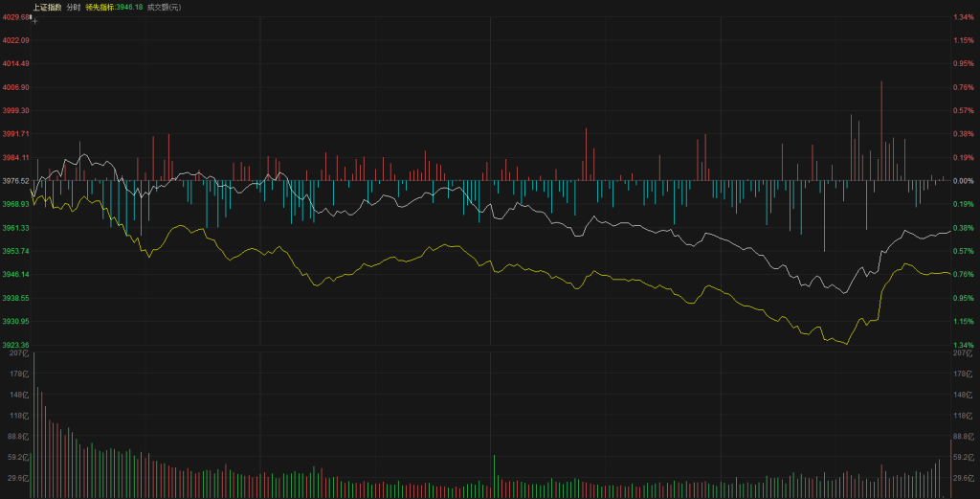Image resolution: width=980 pixels, height=499 pixels.
Task: Click the bottom green 1.34% percentage label
Action: point(962,345)
